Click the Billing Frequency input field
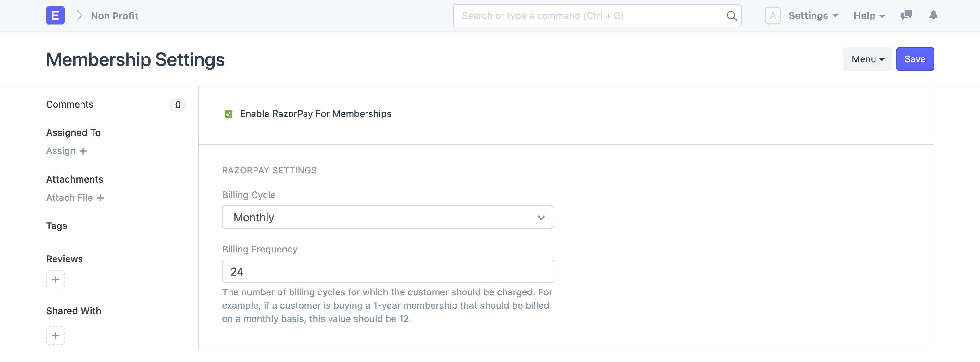The image size is (980, 362). click(388, 271)
